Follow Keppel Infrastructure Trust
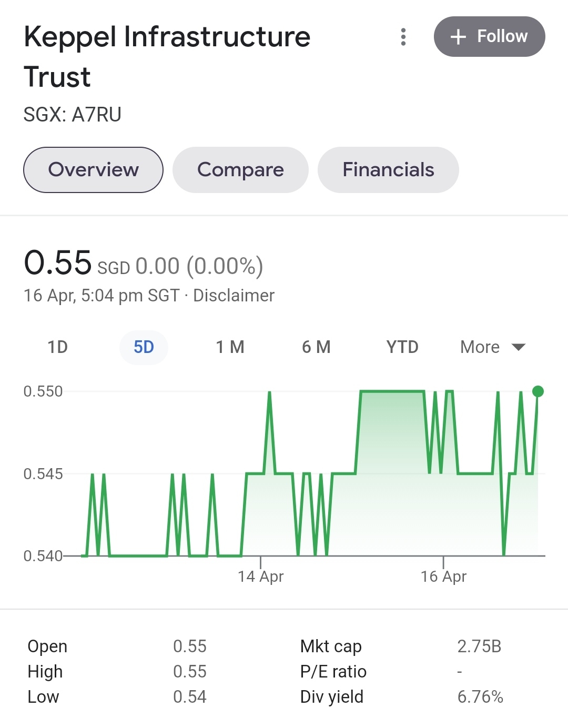This screenshot has height=728, width=568. click(x=489, y=36)
